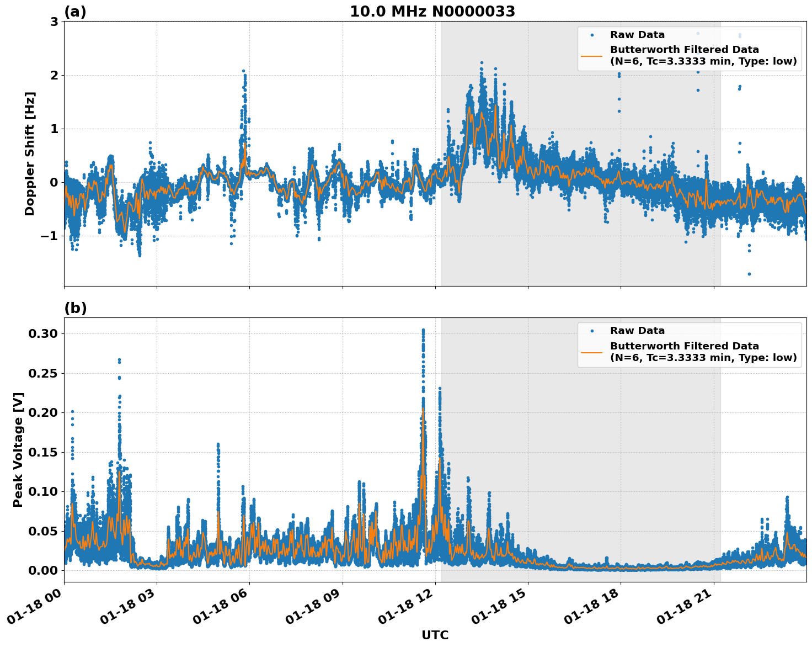This screenshot has height=647, width=812.
Task: Click the subplot label (a)
Action: [75, 10]
